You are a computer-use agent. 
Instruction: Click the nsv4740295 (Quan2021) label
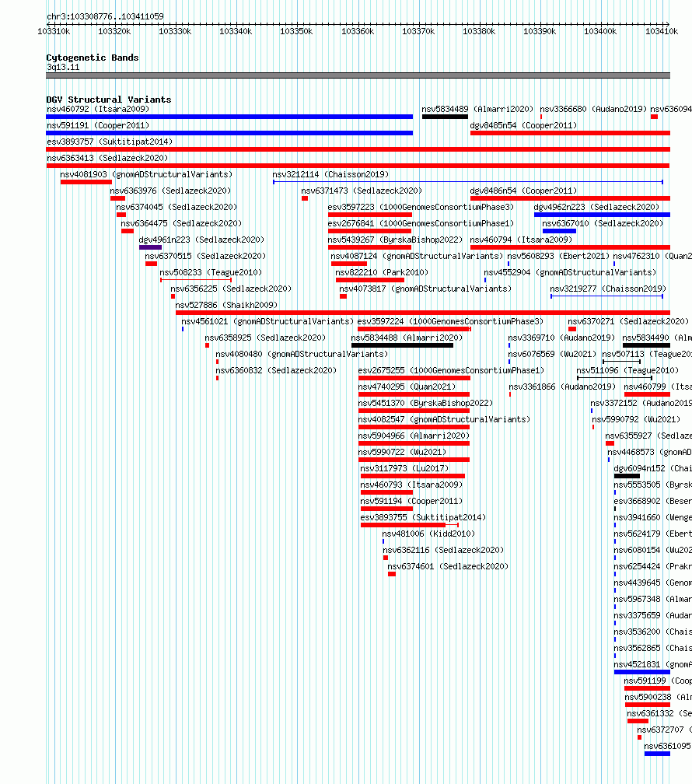[407, 387]
